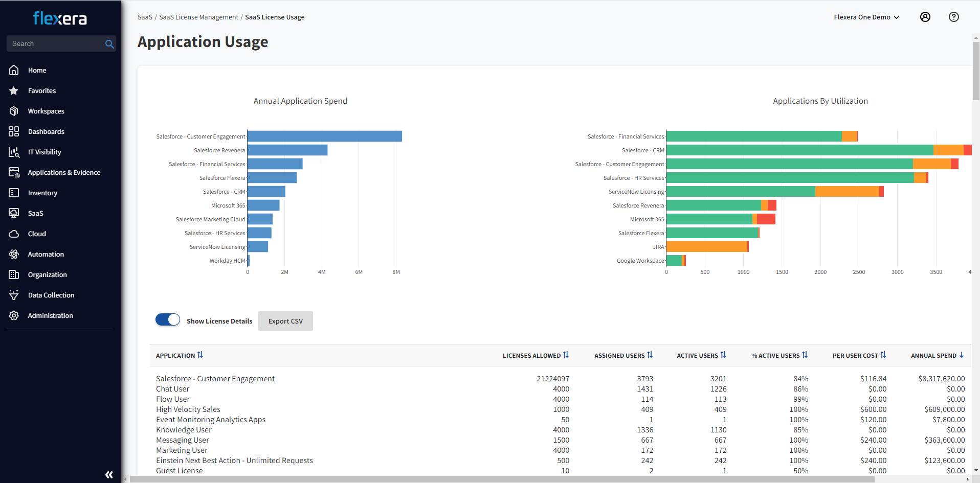Click the Automation icon
Image resolution: width=980 pixels, height=483 pixels.
tap(14, 254)
